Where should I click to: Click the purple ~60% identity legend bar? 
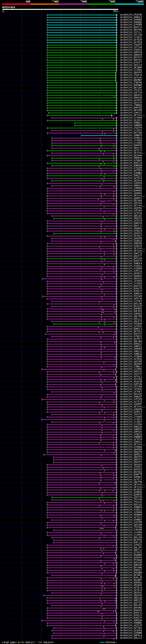click(x=73, y=4)
